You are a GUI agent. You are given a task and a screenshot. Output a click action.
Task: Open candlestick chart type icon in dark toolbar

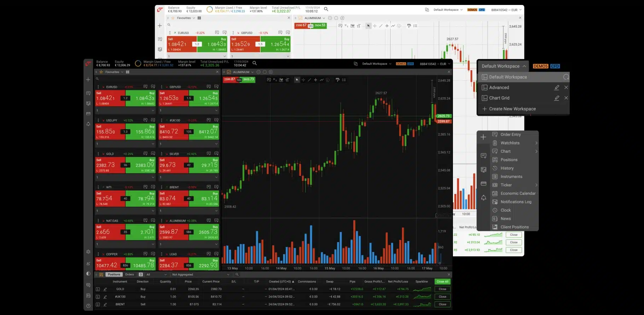281,80
